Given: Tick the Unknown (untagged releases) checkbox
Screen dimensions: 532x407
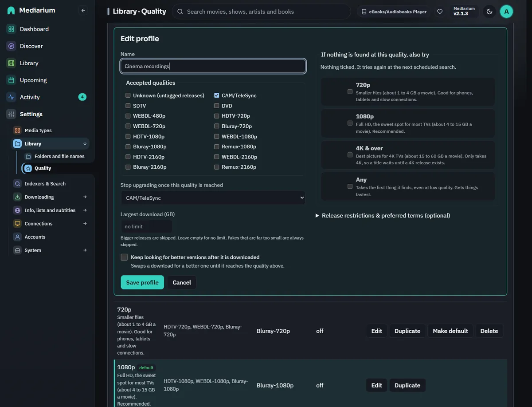Looking at the screenshot, I should point(128,95).
